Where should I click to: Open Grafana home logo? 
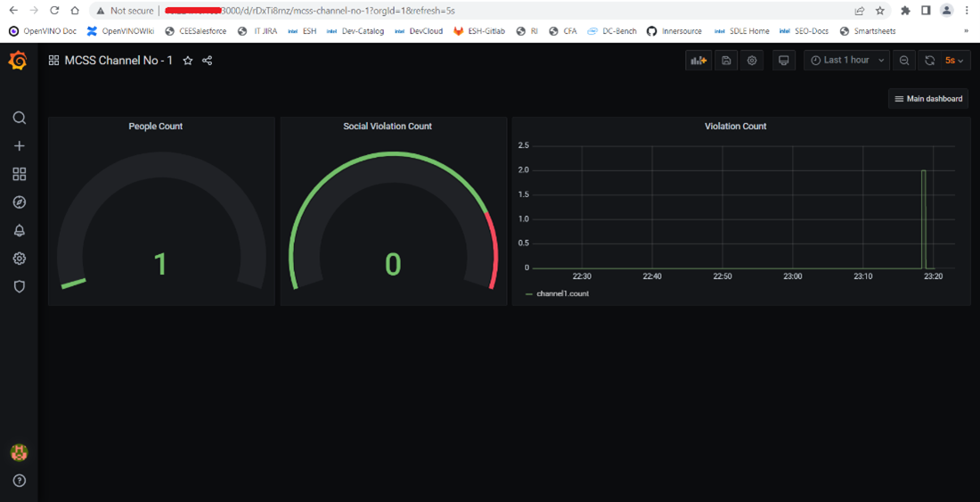click(x=18, y=61)
